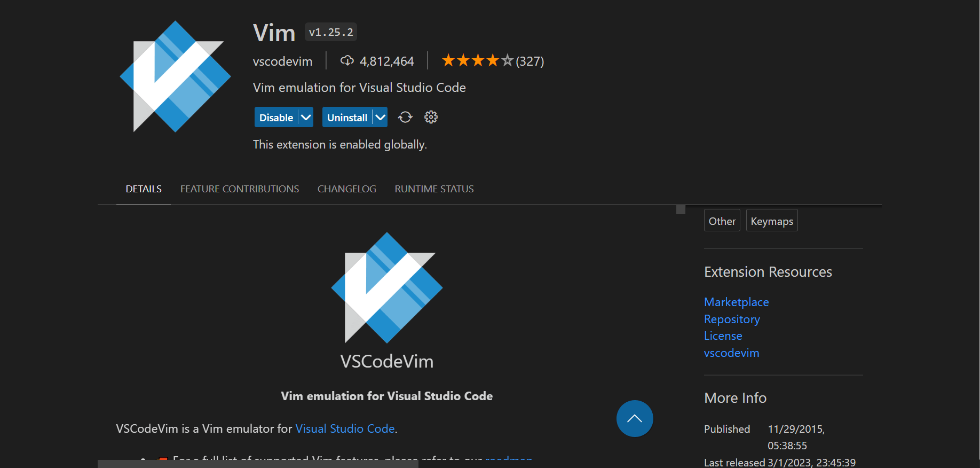The image size is (980, 468).
Task: Open the Marketplace resource link
Action: (736, 302)
